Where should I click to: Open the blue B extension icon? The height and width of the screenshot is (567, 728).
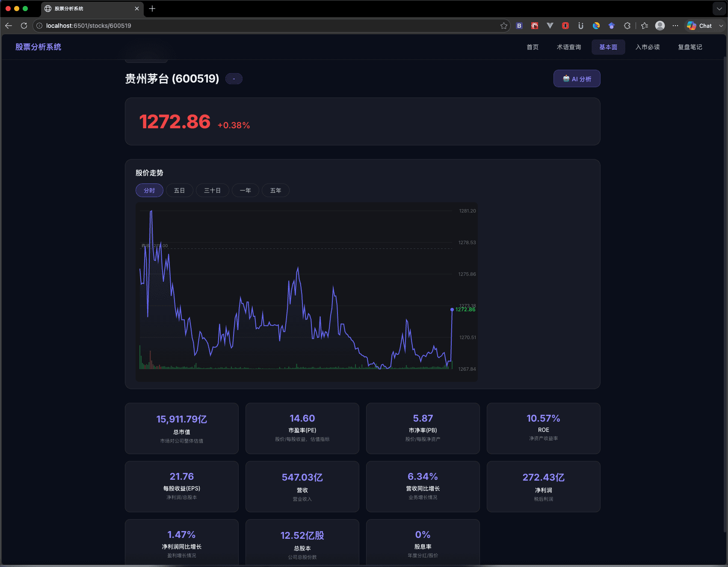519,26
